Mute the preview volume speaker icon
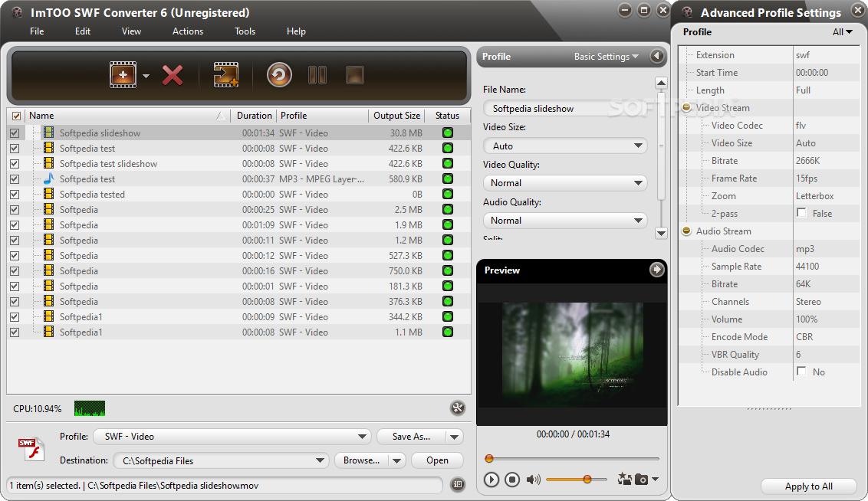 tap(533, 480)
